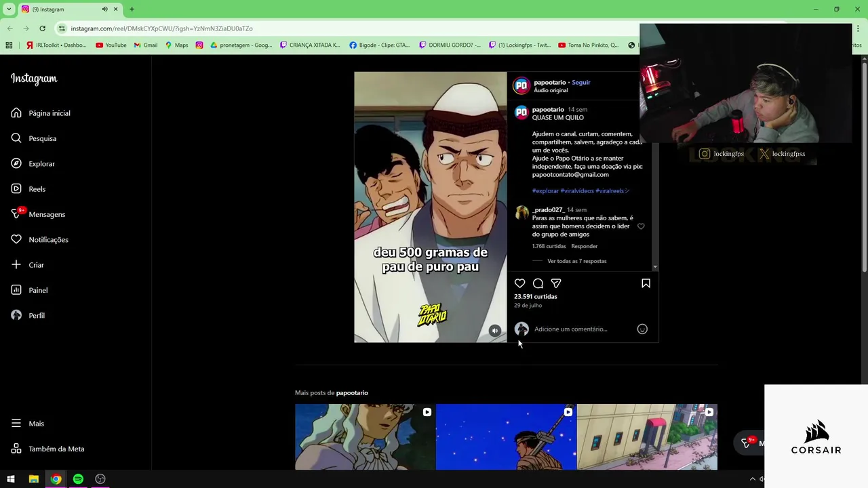
Task: Expand Ver todas as 7 respostas
Action: 576,262
